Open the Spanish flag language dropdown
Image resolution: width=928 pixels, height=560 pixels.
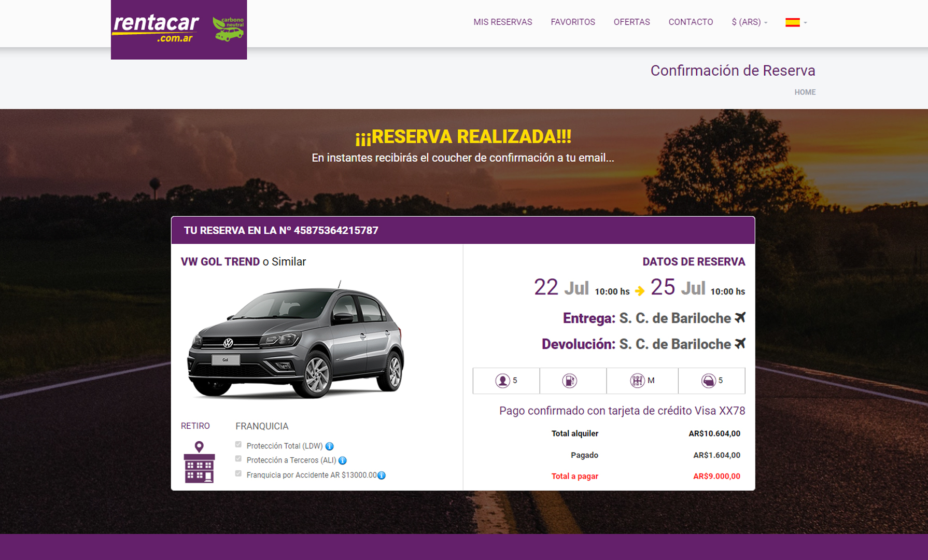[796, 22]
